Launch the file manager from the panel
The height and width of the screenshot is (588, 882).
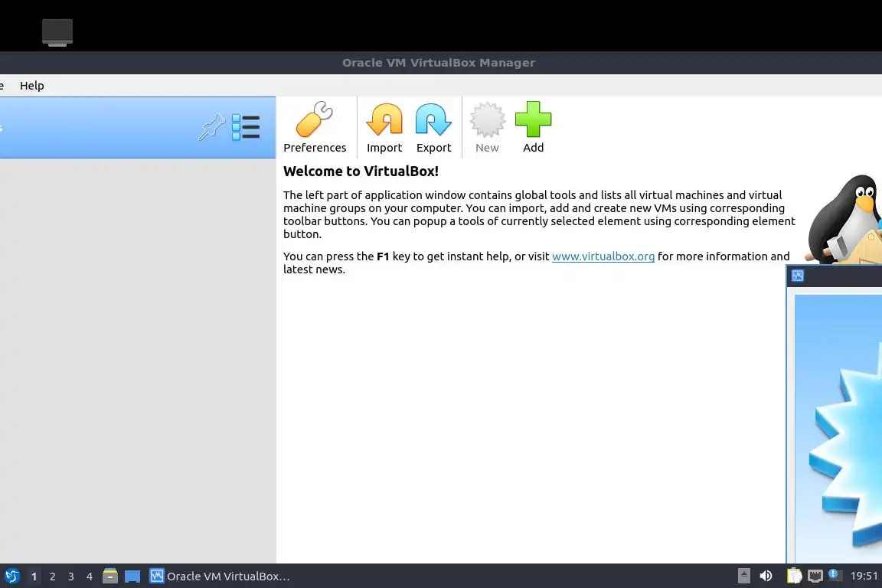110,576
